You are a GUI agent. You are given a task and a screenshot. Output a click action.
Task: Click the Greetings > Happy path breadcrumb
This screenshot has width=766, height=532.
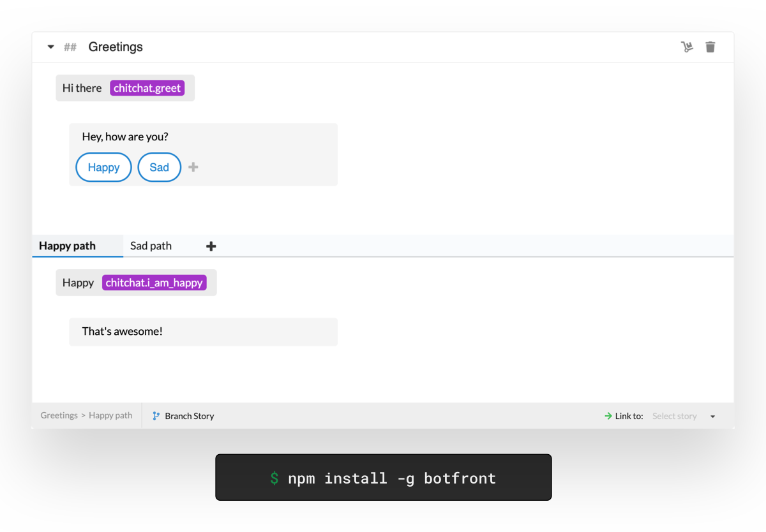(x=86, y=415)
